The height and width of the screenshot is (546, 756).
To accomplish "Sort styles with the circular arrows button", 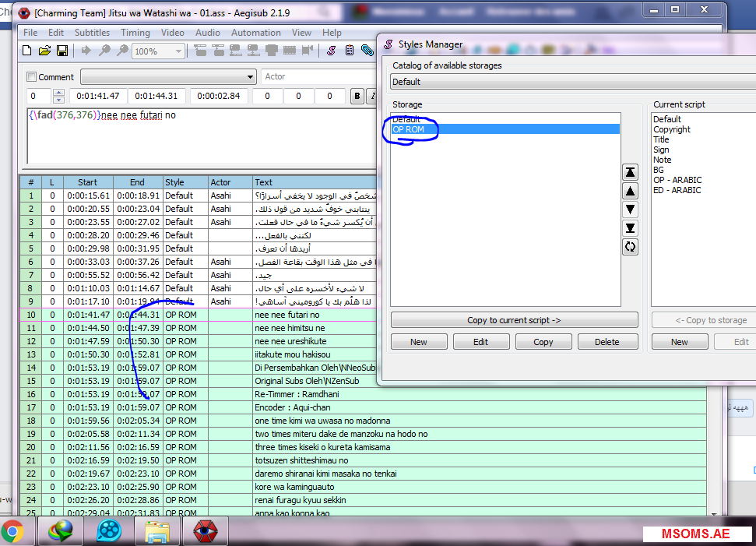I will tap(631, 247).
